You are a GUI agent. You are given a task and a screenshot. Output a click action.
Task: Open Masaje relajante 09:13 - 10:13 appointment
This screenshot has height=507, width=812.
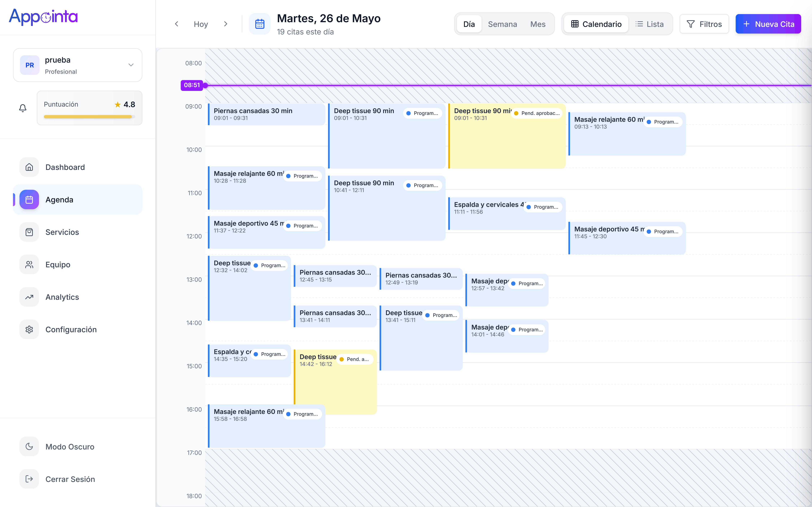[x=627, y=134]
